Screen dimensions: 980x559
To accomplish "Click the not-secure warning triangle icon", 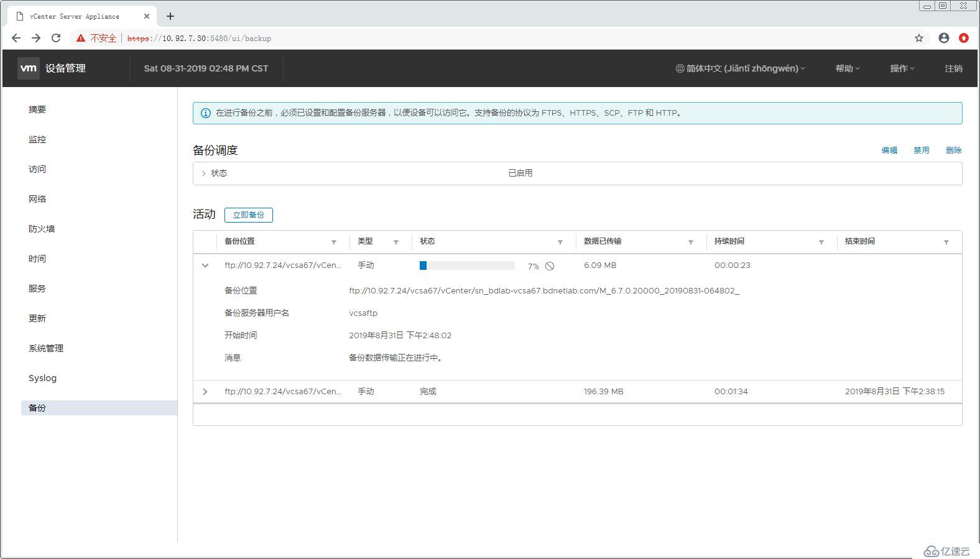I will pyautogui.click(x=80, y=38).
